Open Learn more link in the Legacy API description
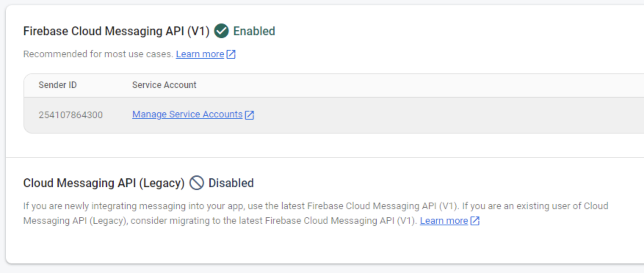 444,221
